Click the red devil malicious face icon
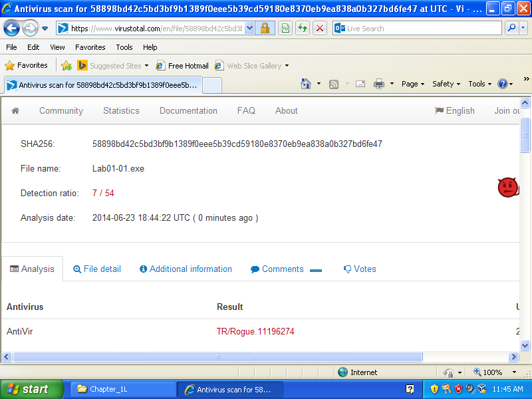This screenshot has width=532, height=399. click(x=507, y=188)
